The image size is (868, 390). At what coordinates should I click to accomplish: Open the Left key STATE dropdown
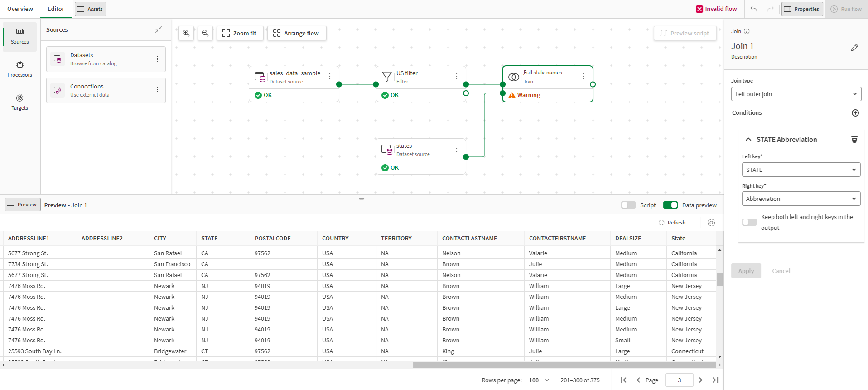tap(801, 170)
